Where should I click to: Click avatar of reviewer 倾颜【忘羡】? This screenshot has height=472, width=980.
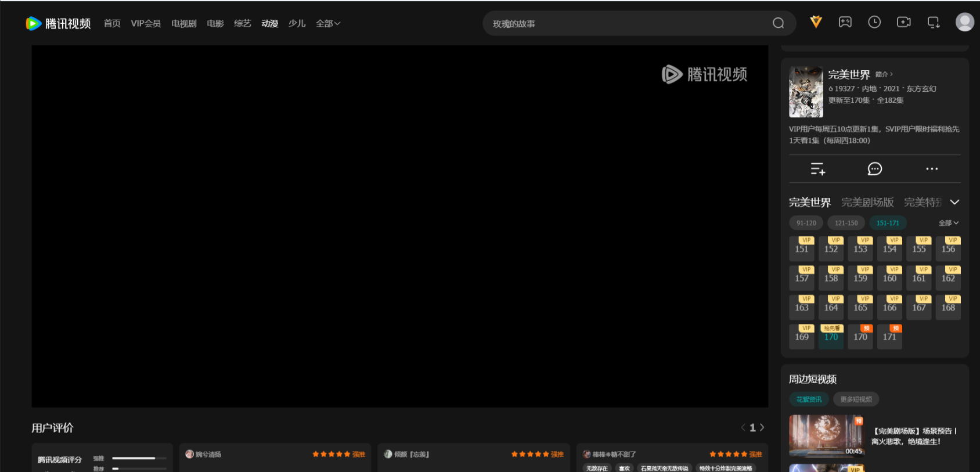pyautogui.click(x=388, y=454)
